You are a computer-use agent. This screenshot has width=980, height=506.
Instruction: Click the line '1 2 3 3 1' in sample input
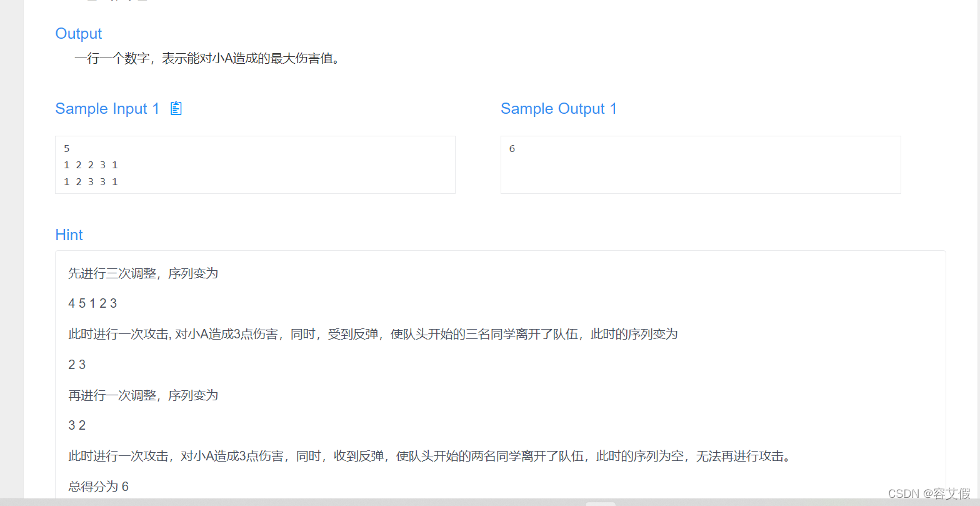click(91, 182)
